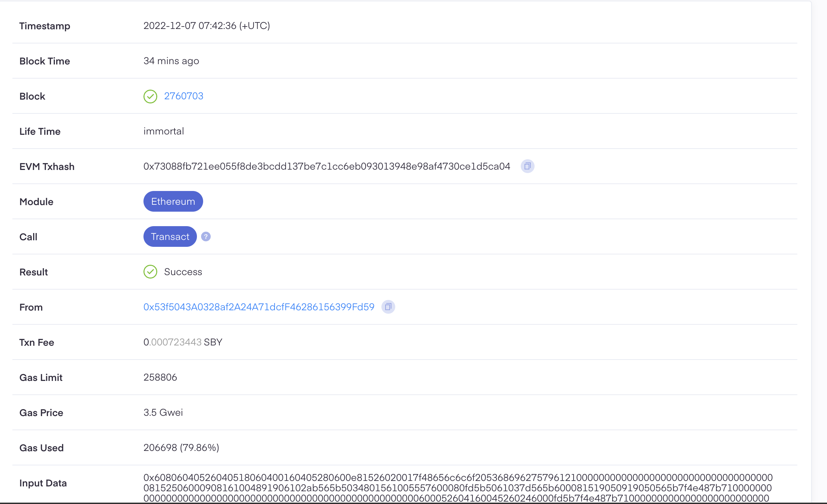Click the help icon beside Transact

(206, 237)
